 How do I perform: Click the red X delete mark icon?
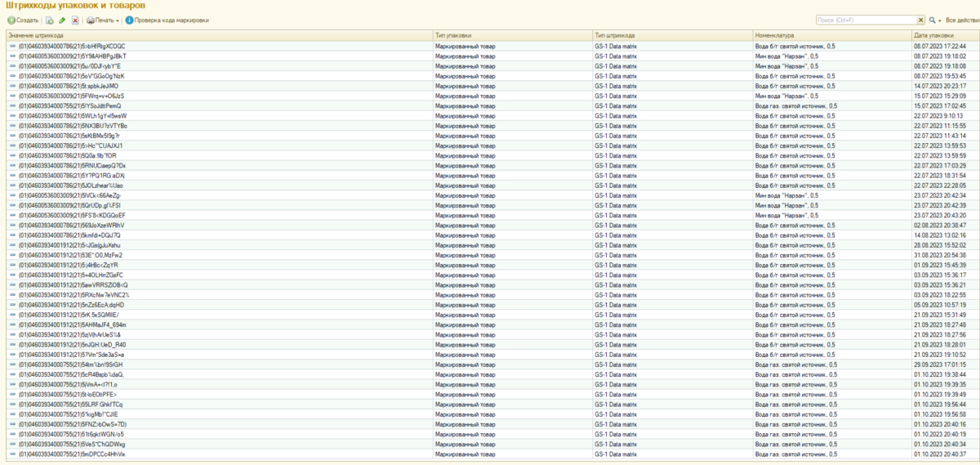(x=75, y=20)
